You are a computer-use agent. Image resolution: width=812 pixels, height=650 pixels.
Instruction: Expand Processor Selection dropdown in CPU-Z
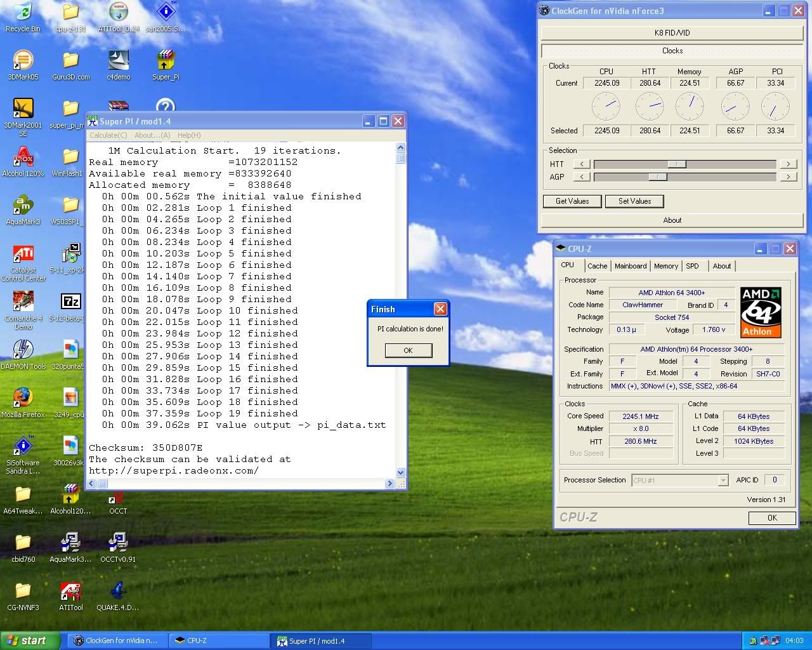(723, 481)
